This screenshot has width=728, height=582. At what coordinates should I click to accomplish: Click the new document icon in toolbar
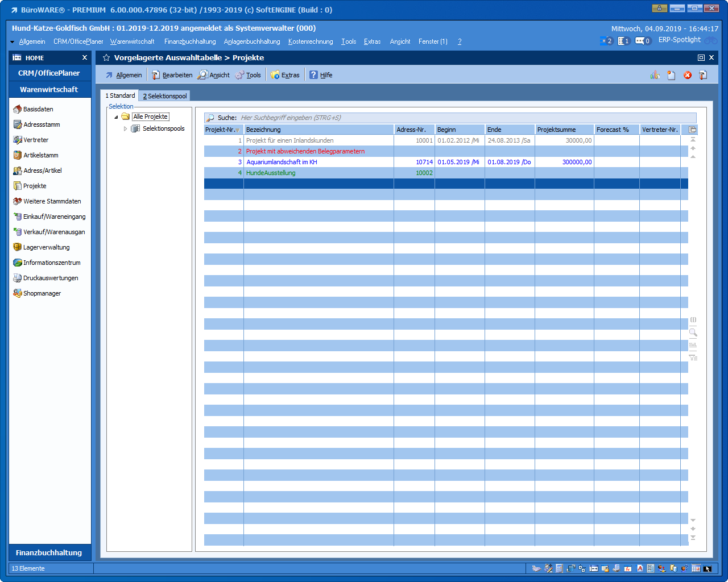(x=671, y=75)
